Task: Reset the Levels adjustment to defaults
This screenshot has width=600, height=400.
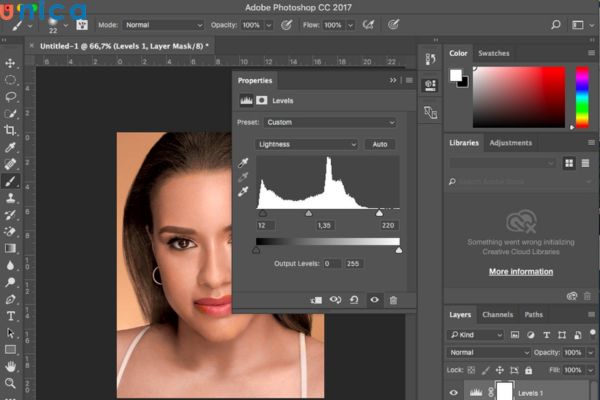Action: click(x=354, y=299)
